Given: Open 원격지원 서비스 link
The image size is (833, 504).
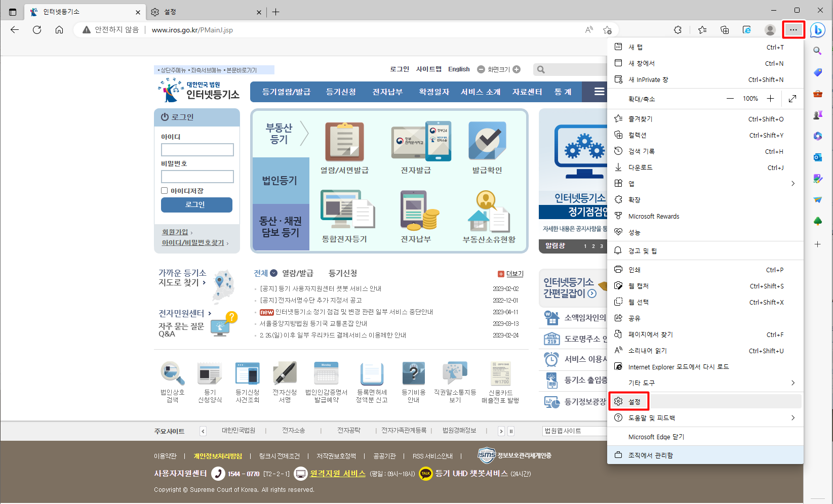Looking at the screenshot, I should (338, 474).
